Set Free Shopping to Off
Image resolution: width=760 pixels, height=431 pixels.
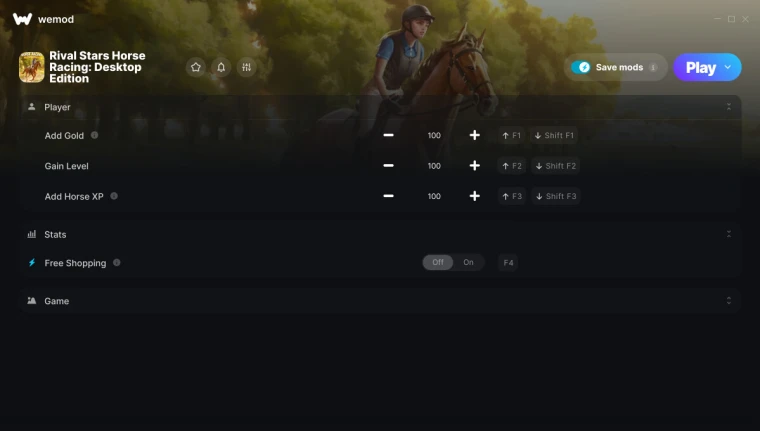(x=438, y=262)
